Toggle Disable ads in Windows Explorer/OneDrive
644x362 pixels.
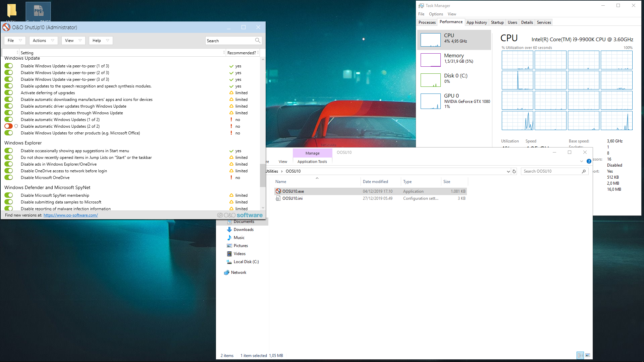[x=9, y=164]
